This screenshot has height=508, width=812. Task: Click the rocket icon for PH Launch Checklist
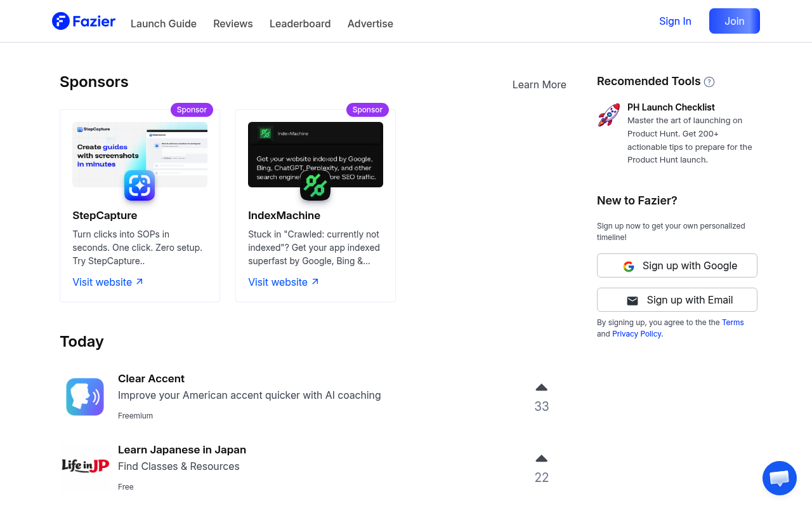coord(609,115)
